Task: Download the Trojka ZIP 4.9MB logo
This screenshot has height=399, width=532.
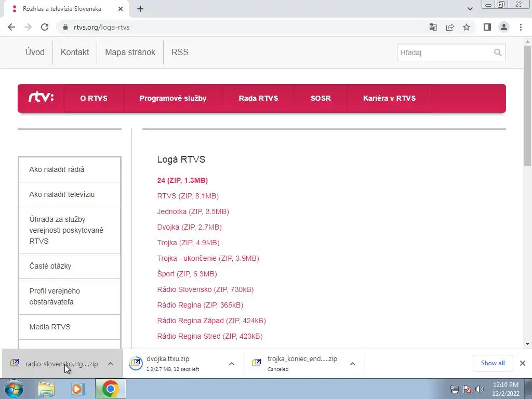Action: (x=188, y=243)
